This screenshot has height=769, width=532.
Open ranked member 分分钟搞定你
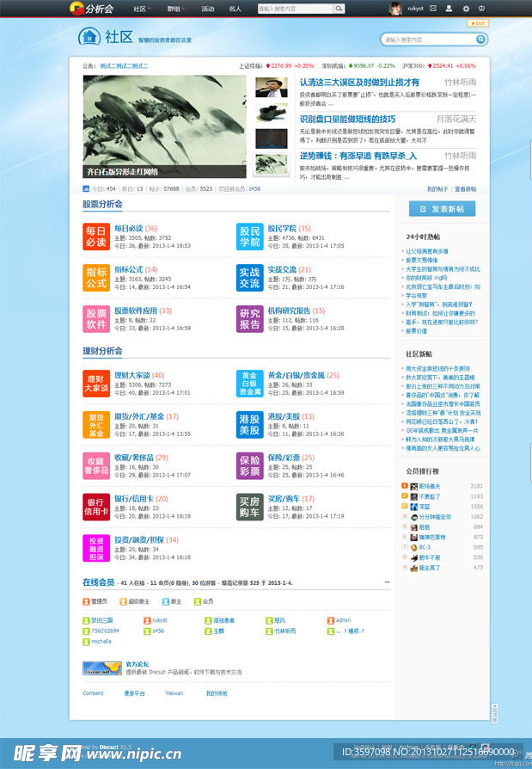pyautogui.click(x=435, y=517)
